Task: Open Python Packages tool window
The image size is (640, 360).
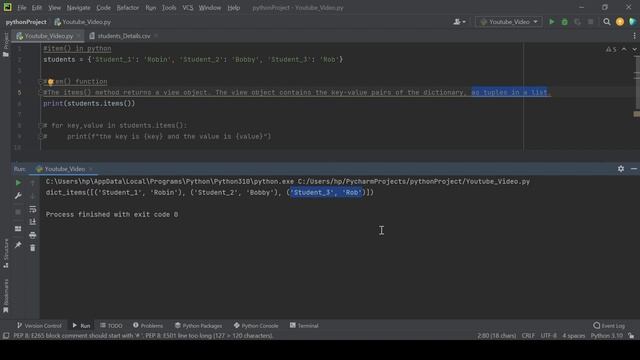Action: [198, 326]
